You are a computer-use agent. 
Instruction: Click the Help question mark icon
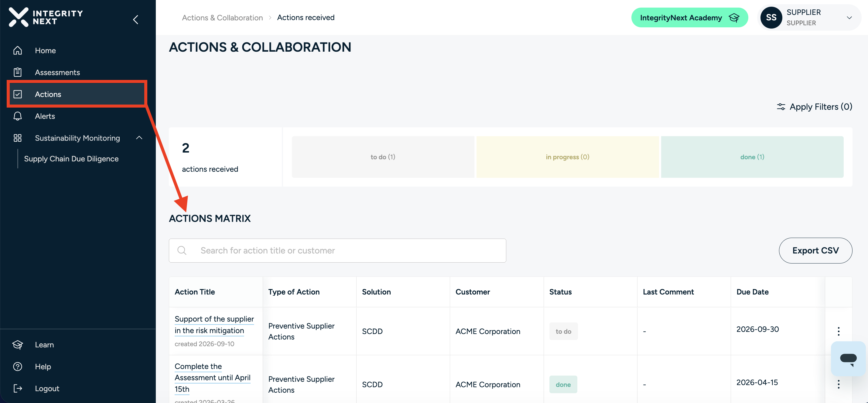coord(18,366)
